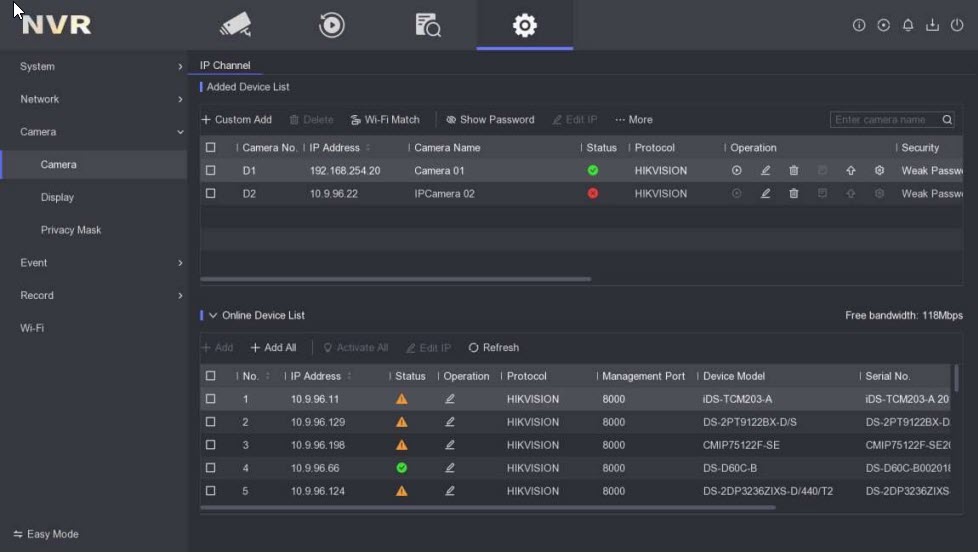This screenshot has height=554, width=978.
Task: Select checkbox for online device 10.9.96.129
Action: pyautogui.click(x=210, y=422)
